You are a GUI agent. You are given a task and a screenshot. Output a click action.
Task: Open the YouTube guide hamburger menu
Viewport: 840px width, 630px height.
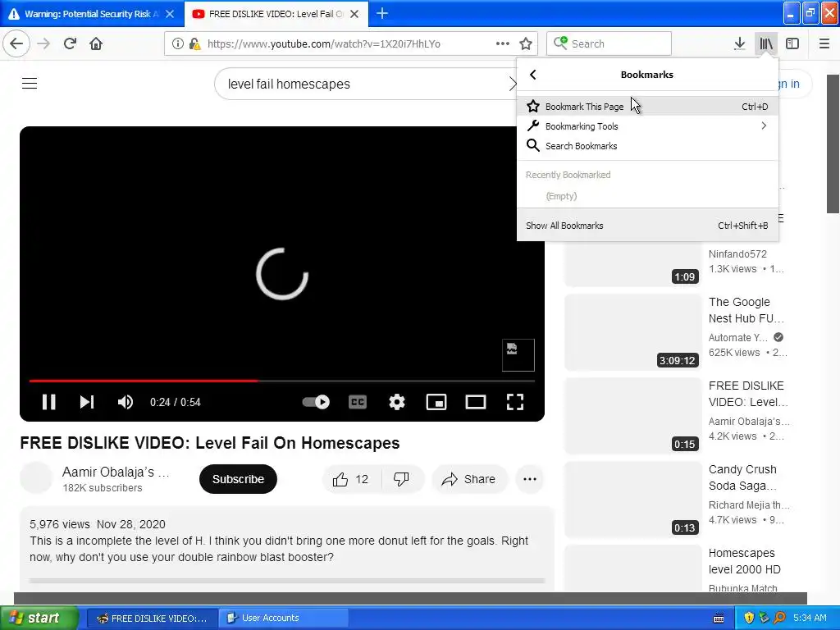pos(30,83)
